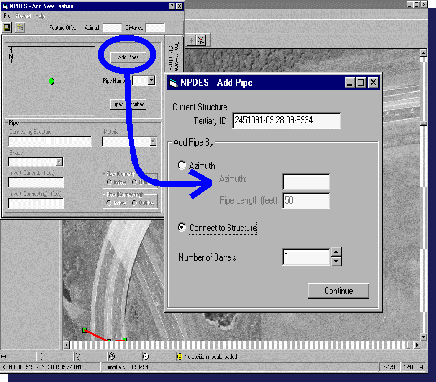Open the File menu
Image resolution: width=436 pixels, height=382 pixels.
click(x=7, y=16)
